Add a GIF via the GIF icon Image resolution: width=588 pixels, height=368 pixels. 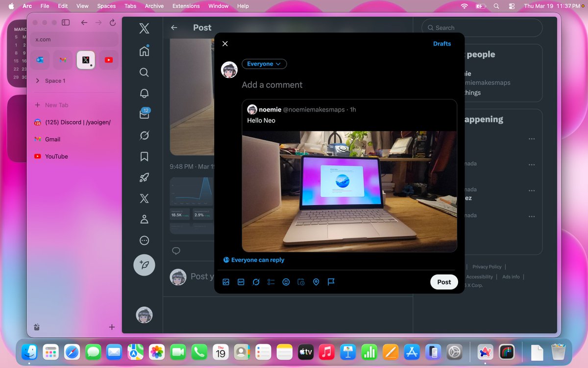coord(241,282)
